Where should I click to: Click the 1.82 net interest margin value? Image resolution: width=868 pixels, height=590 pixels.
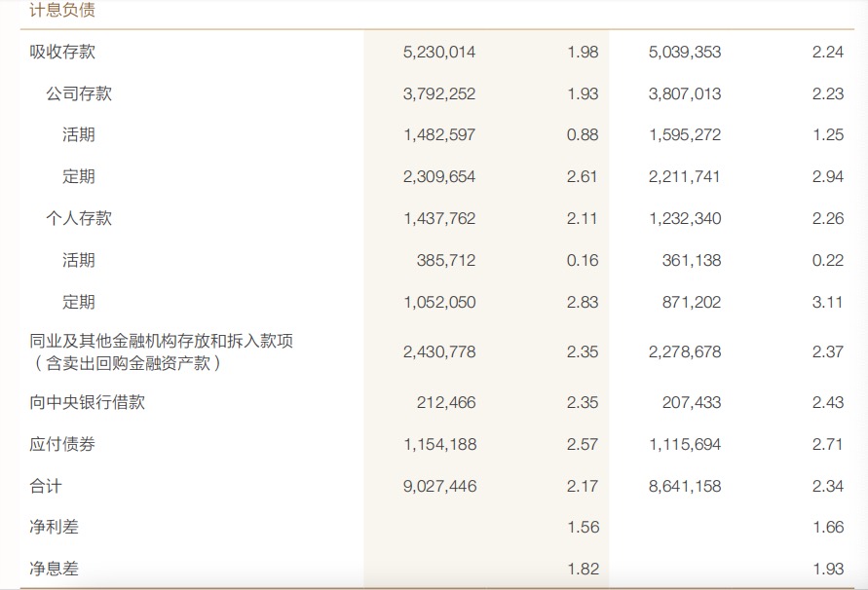583,569
